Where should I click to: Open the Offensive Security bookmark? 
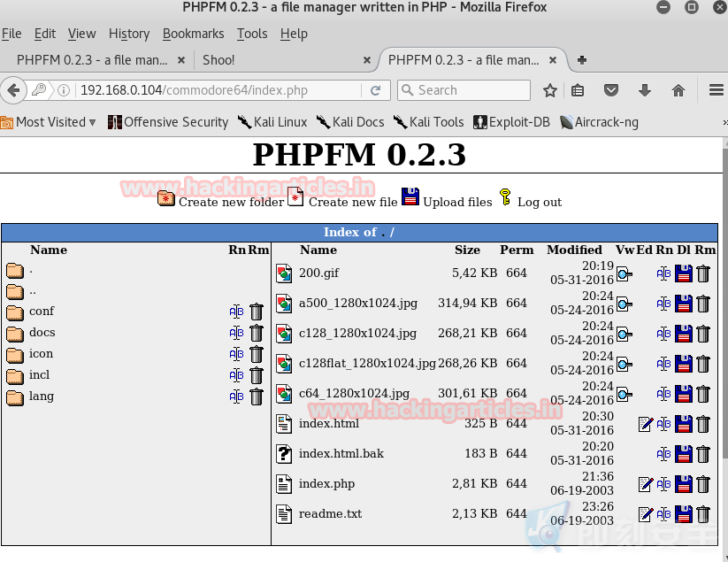pyautogui.click(x=168, y=122)
